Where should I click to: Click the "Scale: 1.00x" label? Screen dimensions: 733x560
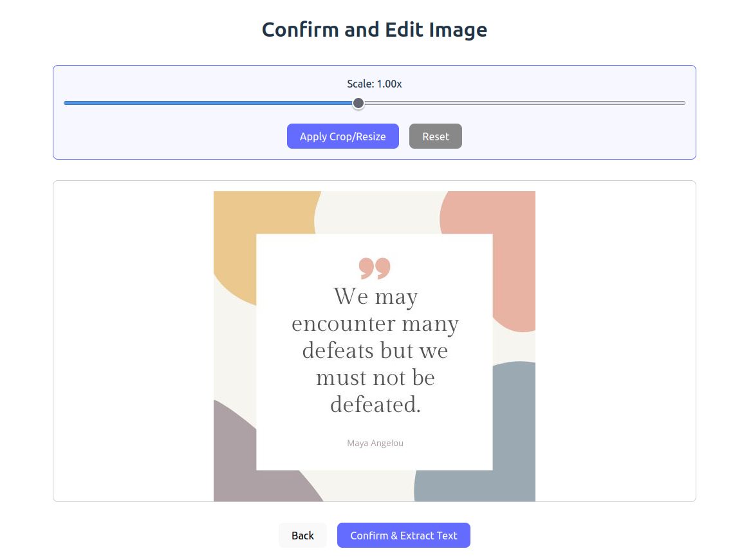point(374,84)
